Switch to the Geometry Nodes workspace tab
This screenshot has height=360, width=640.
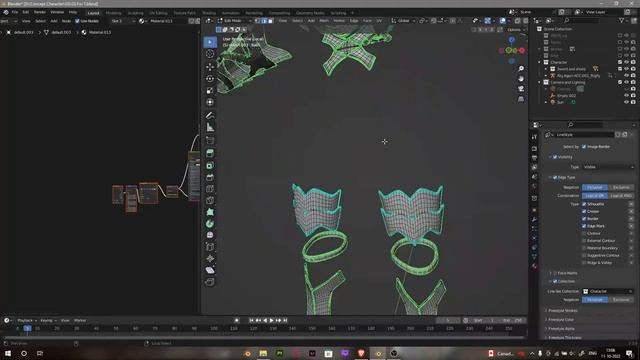(310, 13)
